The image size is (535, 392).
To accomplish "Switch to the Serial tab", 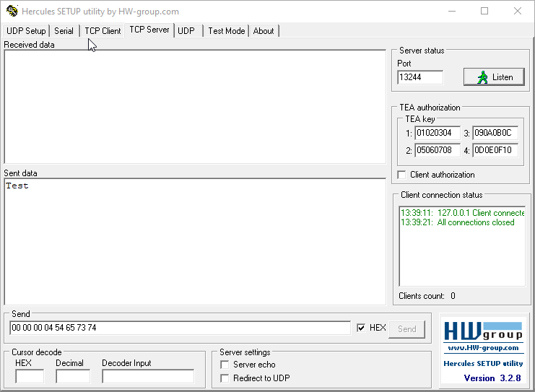I will click(64, 31).
